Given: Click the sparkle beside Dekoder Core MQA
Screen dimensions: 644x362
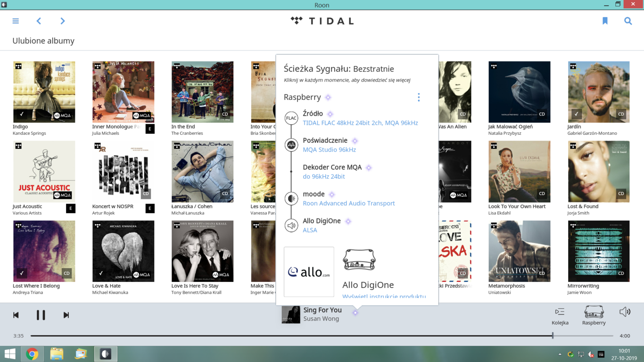Looking at the screenshot, I should click(369, 168).
